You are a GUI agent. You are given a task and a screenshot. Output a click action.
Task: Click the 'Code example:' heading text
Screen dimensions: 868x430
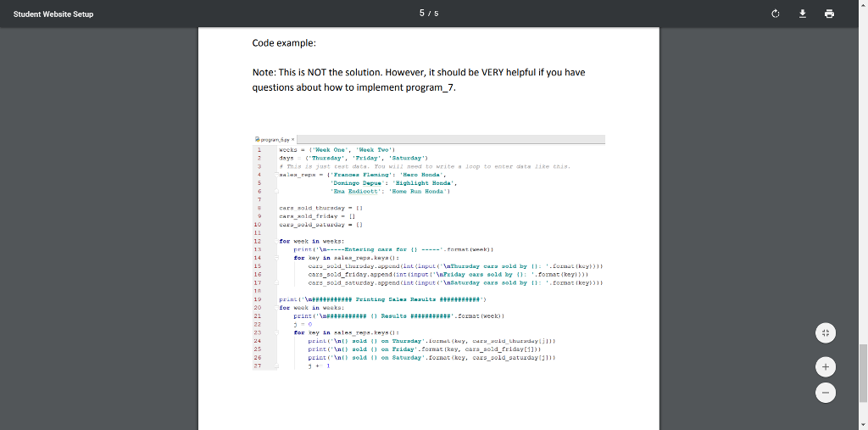284,43
